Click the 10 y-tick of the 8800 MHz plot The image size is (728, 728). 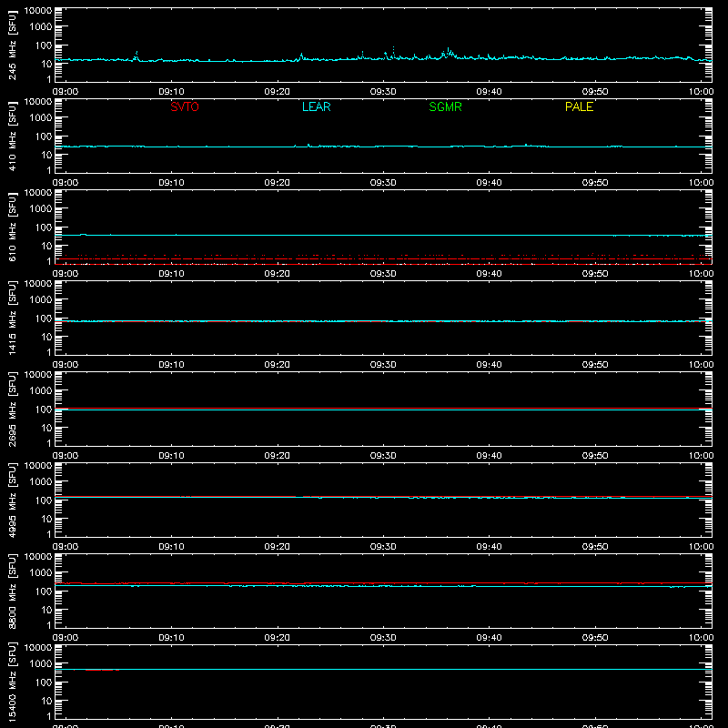(46, 610)
